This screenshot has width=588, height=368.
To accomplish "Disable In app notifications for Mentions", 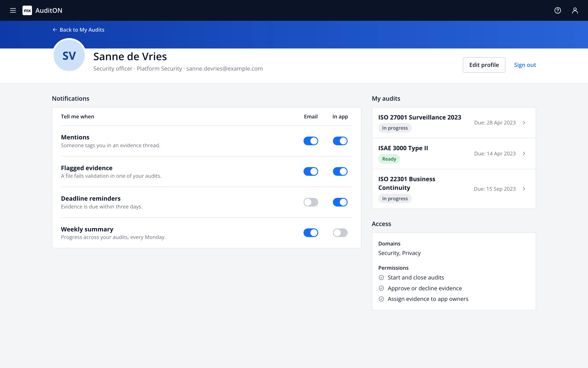I will [x=340, y=141].
